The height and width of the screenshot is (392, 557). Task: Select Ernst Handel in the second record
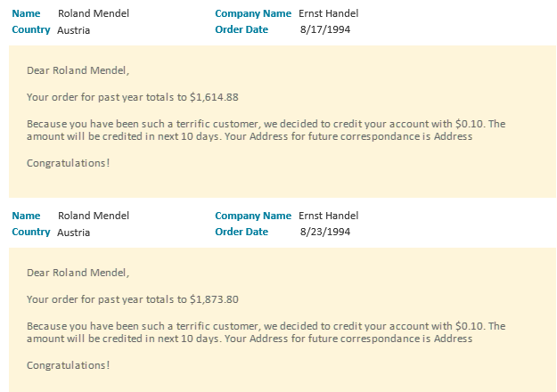pos(328,216)
